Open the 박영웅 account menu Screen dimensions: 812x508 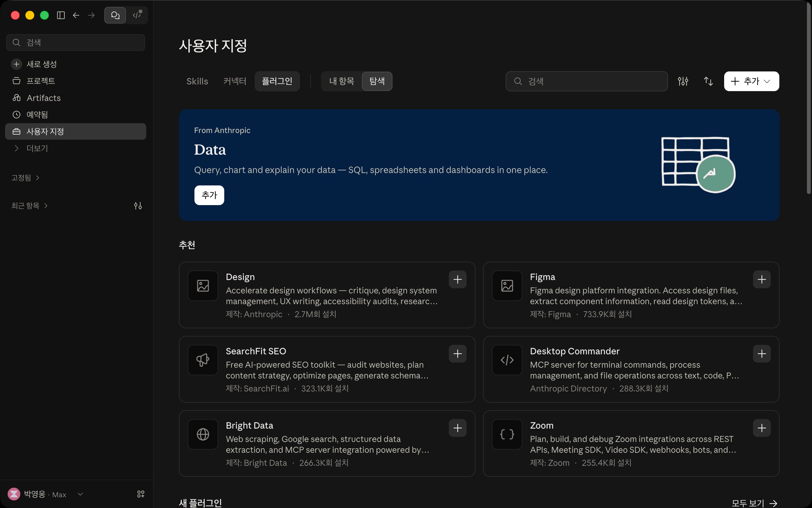[45, 494]
